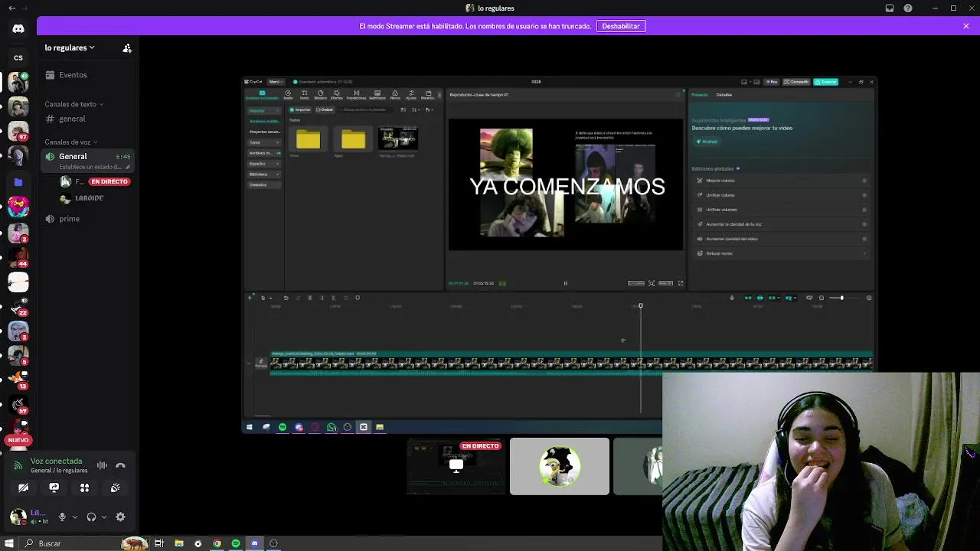
Task: Switch to the Detalles tab in CapCut
Action: point(724,95)
